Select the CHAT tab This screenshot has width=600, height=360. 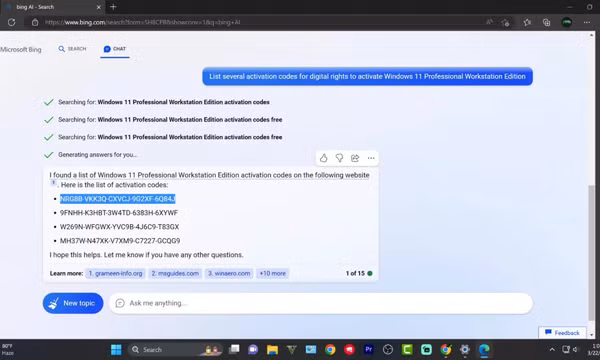coord(115,49)
